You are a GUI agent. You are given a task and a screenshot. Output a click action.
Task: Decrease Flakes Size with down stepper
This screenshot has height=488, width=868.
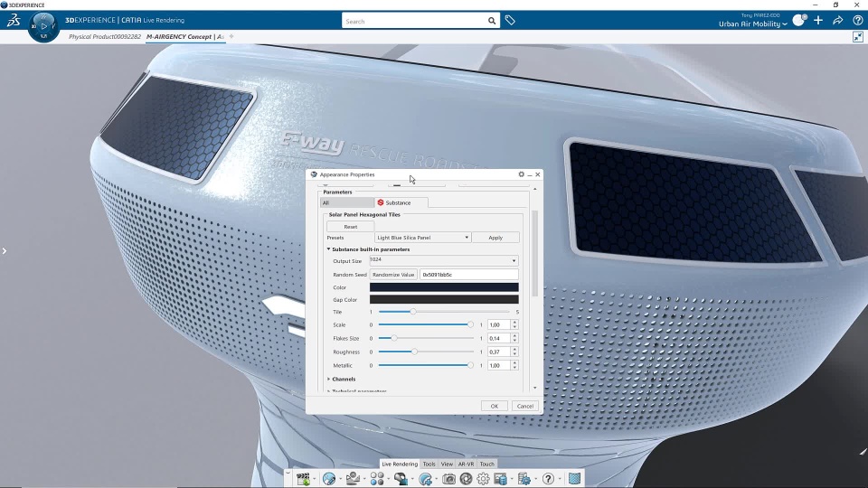click(514, 341)
